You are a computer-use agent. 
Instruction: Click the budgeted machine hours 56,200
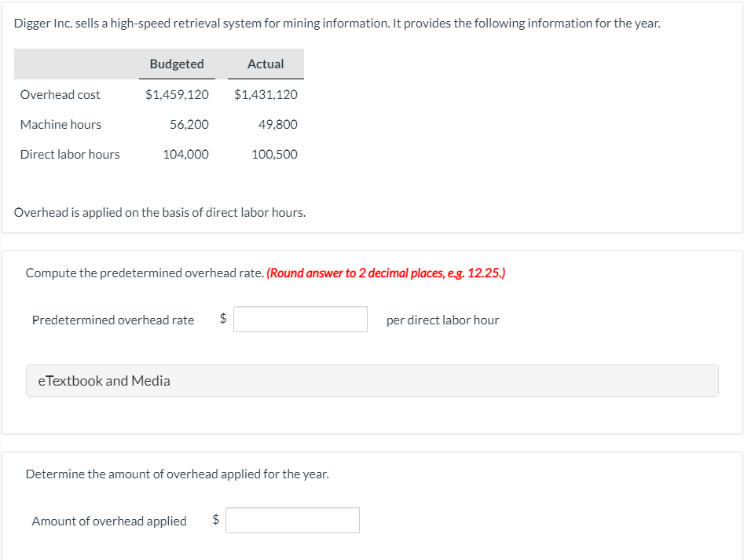(189, 124)
